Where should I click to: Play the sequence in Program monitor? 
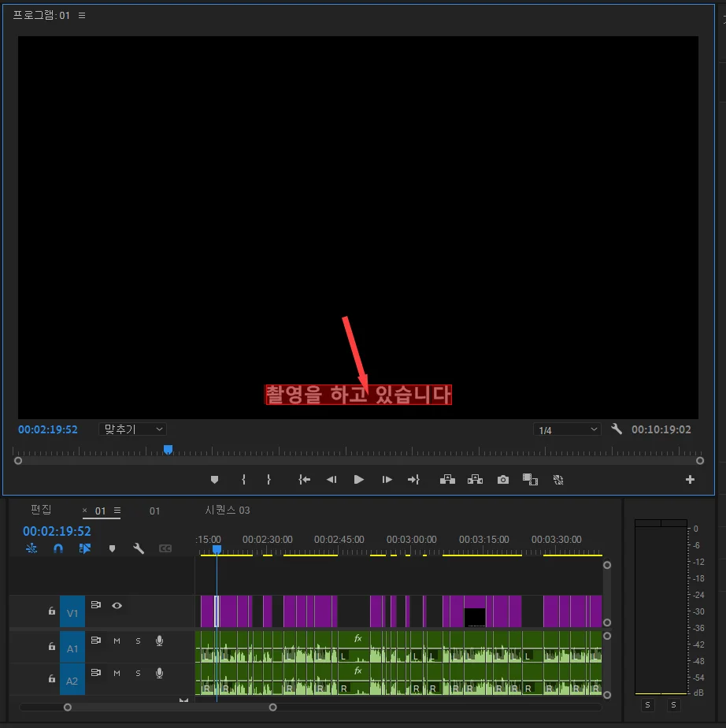[358, 480]
